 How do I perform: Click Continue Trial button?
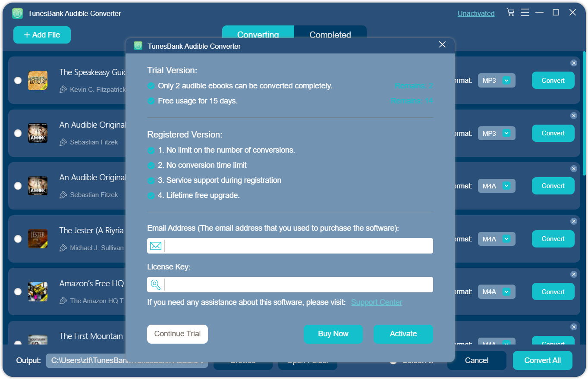[x=177, y=334]
